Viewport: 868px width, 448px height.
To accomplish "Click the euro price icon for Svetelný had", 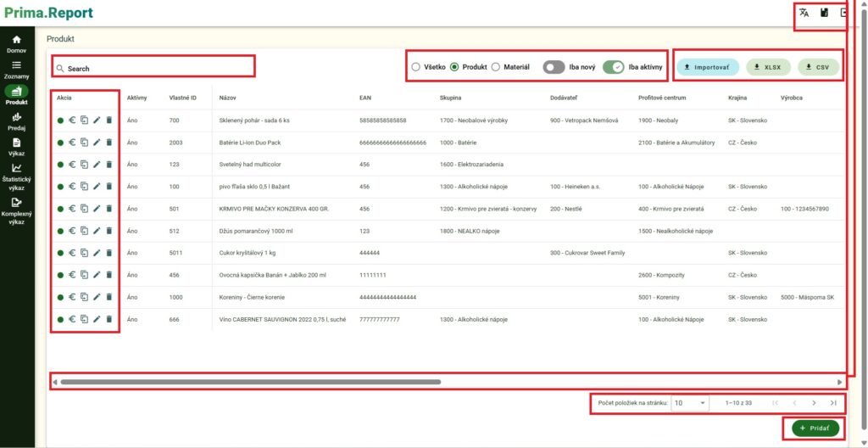I will tap(72, 165).
